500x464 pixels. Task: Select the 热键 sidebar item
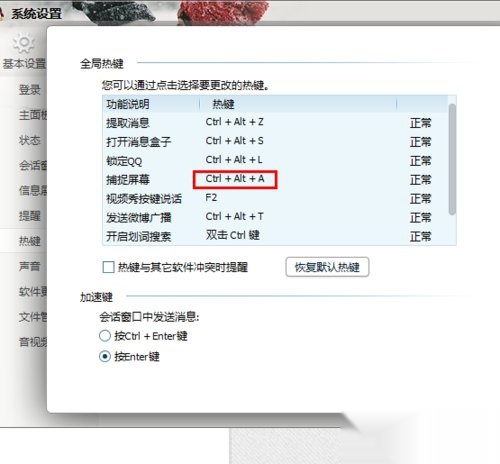(x=30, y=241)
